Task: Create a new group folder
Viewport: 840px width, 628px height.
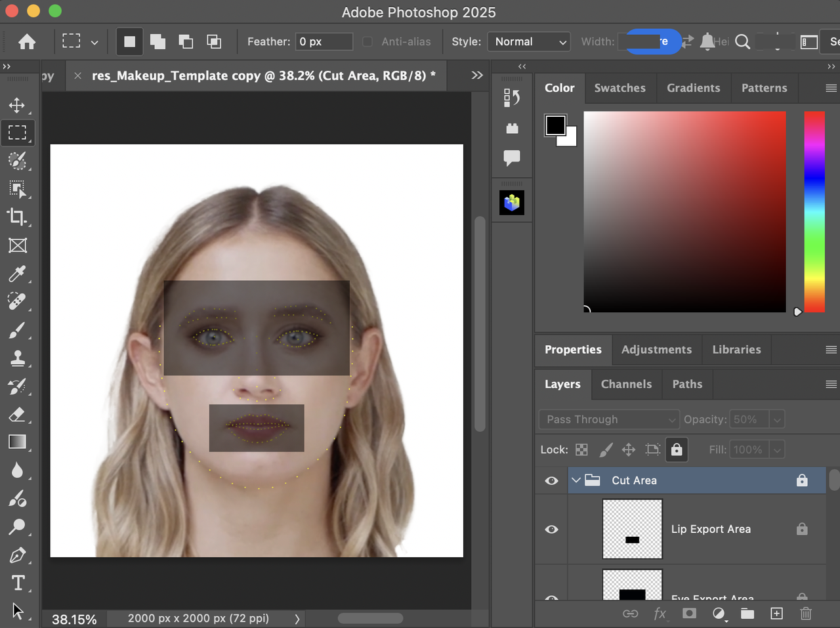Action: coord(747,614)
